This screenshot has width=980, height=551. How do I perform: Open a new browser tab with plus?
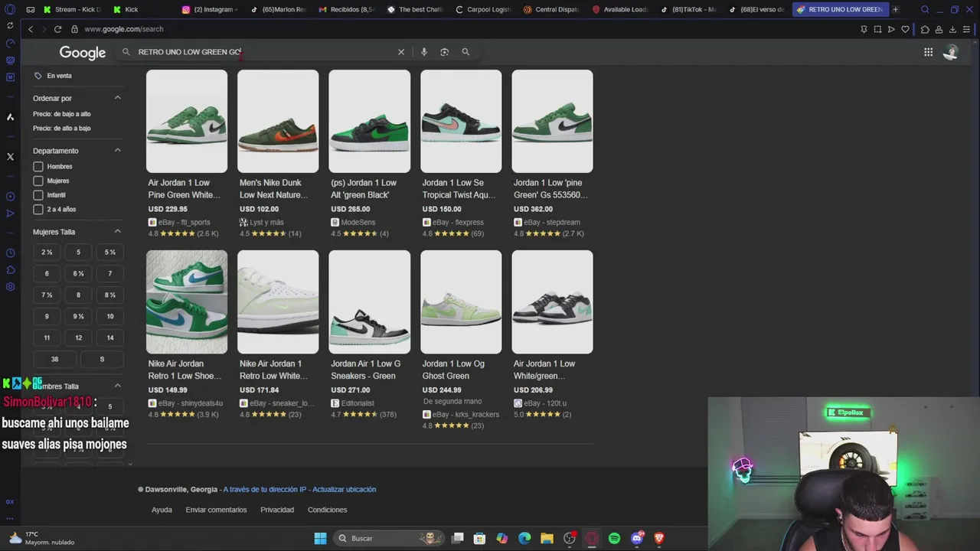click(x=895, y=9)
